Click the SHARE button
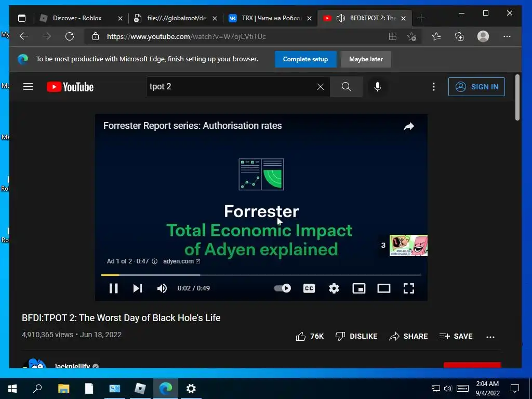This screenshot has width=532, height=399. pos(408,336)
